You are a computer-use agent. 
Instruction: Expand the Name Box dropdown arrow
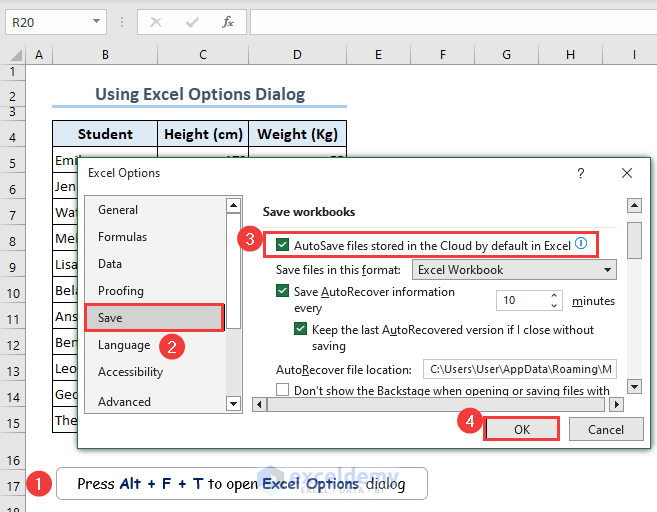[96, 21]
